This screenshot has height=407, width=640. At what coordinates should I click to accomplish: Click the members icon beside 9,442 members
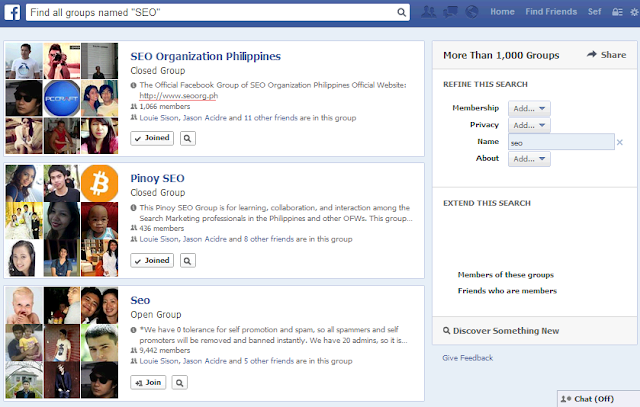(133, 350)
